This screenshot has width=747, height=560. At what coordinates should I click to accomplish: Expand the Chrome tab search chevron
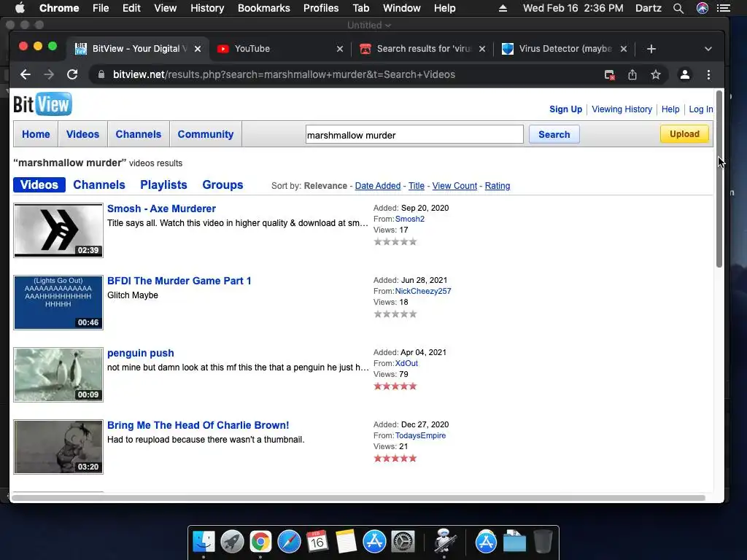708,49
